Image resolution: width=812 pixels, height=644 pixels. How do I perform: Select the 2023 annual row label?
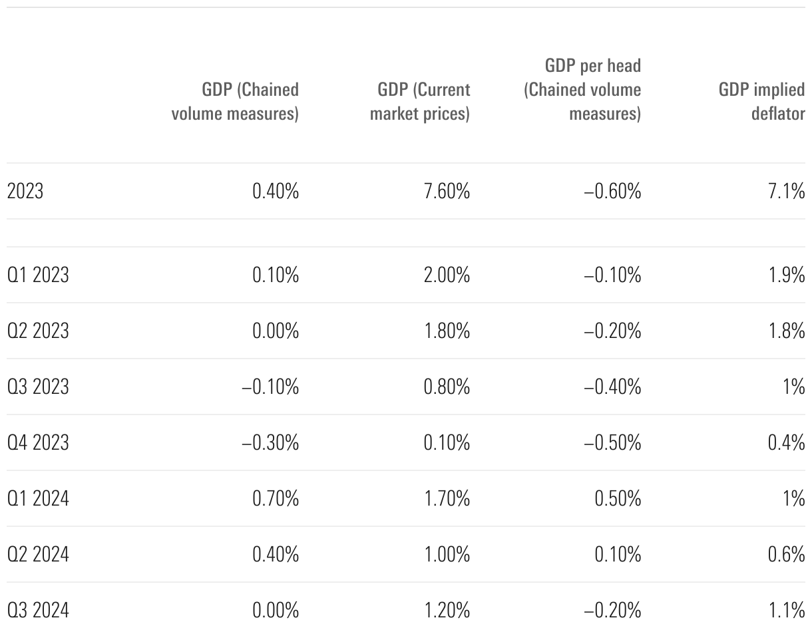click(25, 192)
